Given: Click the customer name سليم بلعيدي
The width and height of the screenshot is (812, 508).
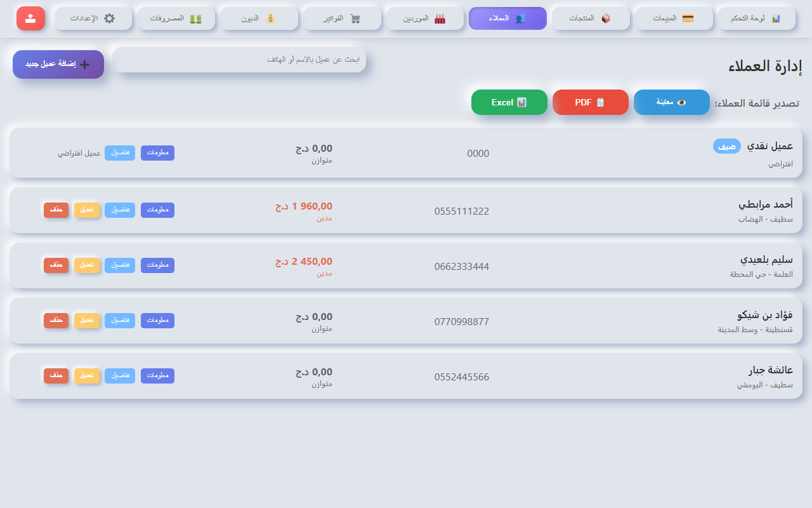Looking at the screenshot, I should 767,260.
